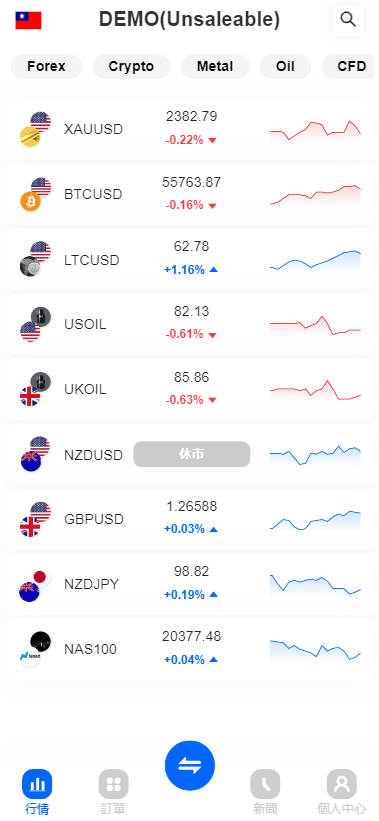Open the 個人中心 profile tab icon

(342, 784)
